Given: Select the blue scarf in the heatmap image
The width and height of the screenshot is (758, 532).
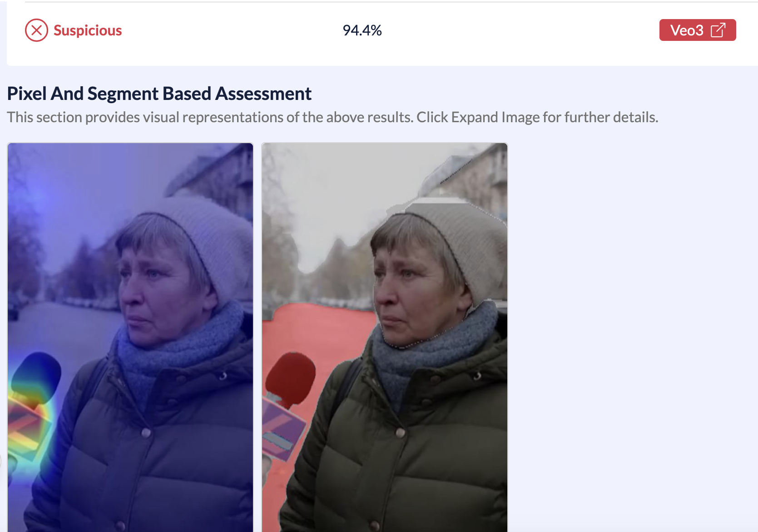Looking at the screenshot, I should click(177, 350).
